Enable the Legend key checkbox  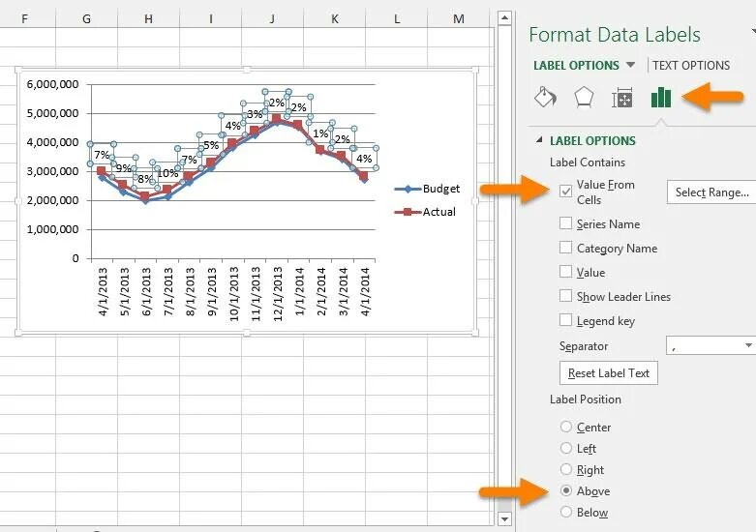tap(565, 319)
